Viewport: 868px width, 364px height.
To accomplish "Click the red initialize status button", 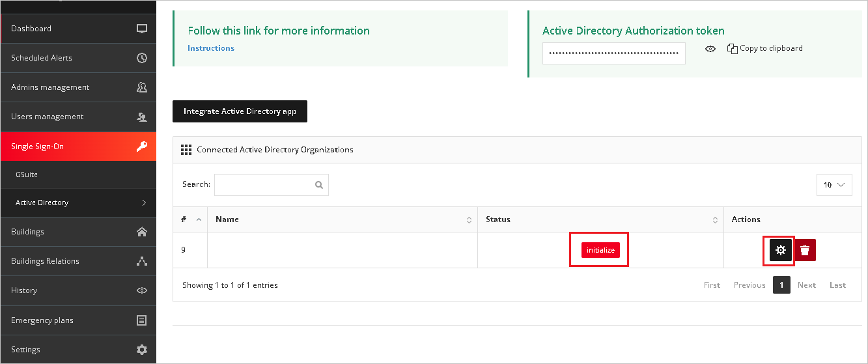I will 600,250.
